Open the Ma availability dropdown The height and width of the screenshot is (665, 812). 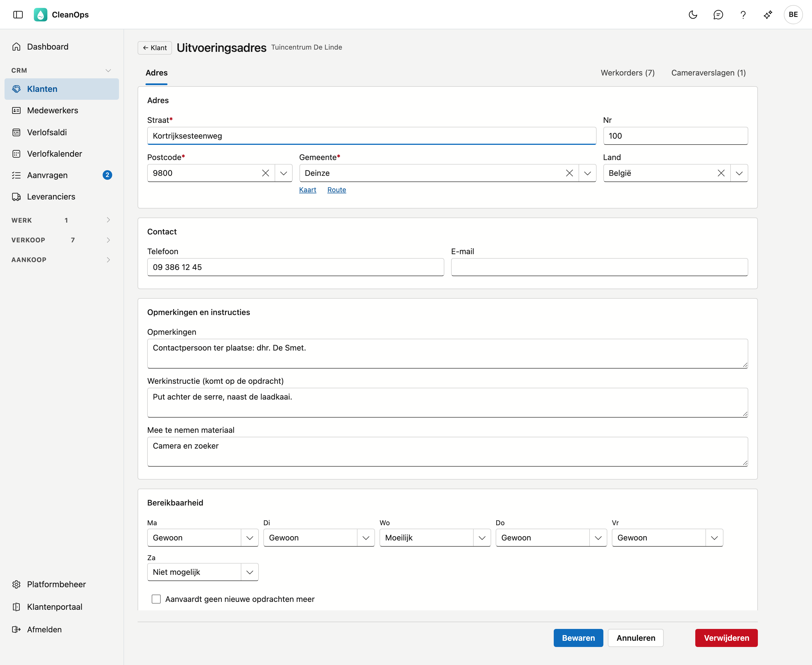203,538
